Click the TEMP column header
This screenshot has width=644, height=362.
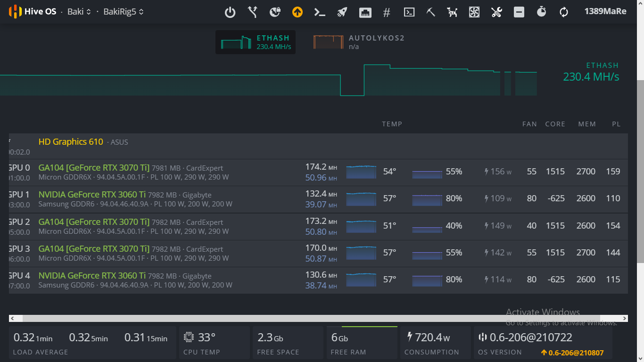(392, 124)
